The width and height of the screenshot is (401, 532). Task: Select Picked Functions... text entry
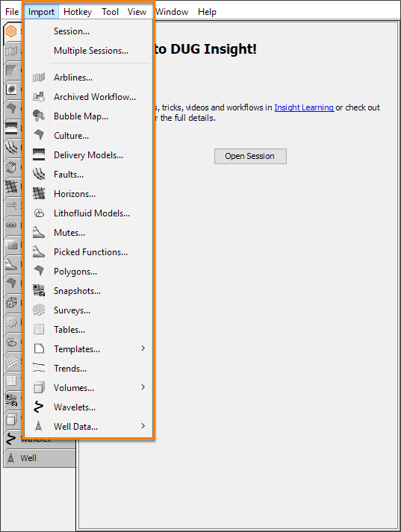[90, 251]
